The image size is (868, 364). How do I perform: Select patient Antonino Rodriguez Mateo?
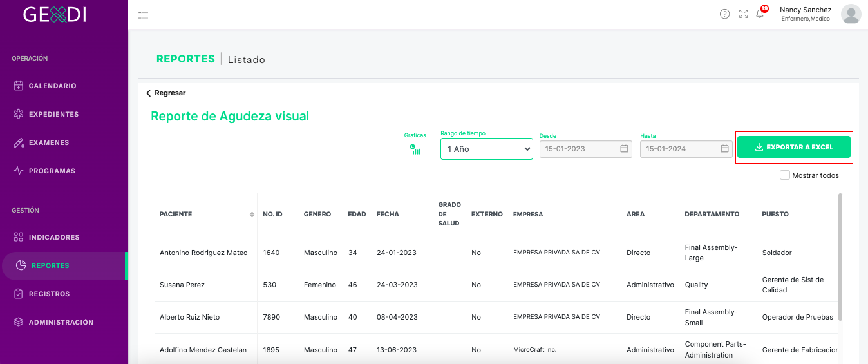203,253
